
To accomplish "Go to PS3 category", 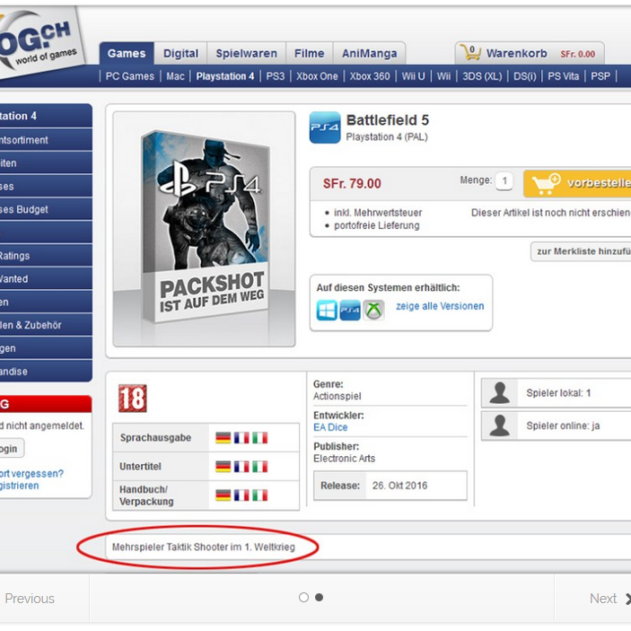I will point(275,76).
